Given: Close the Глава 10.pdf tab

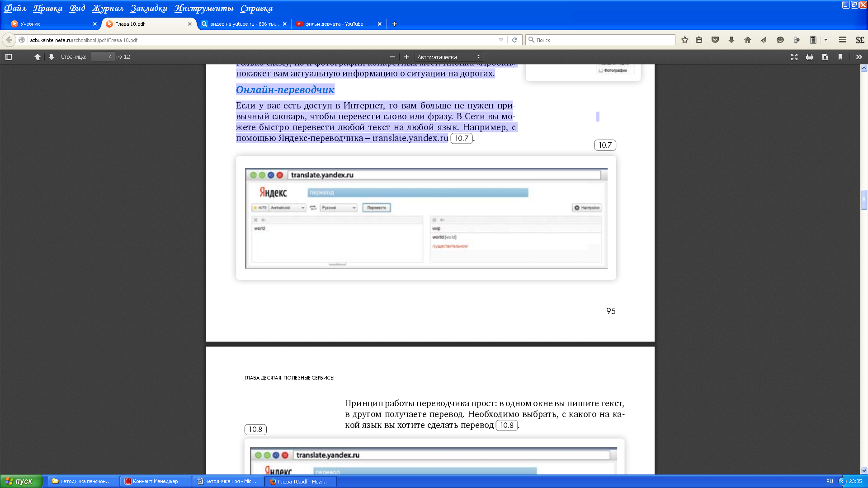Looking at the screenshot, I should pyautogui.click(x=190, y=24).
